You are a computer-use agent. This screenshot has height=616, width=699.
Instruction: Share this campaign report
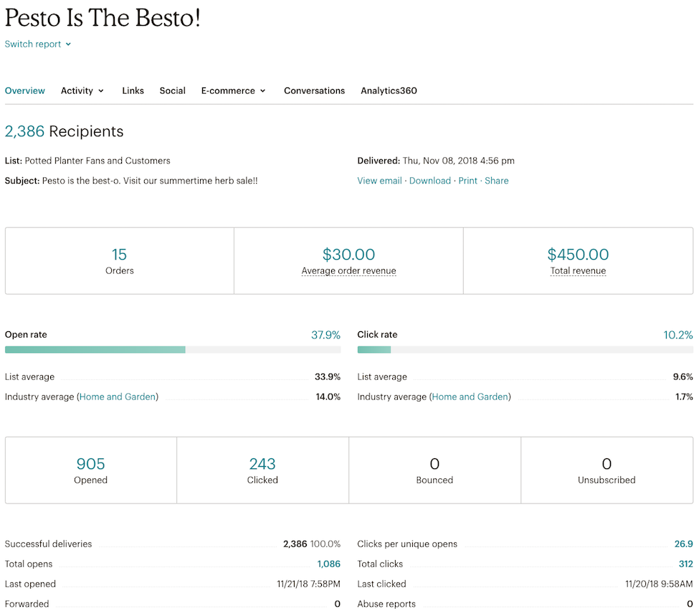497,181
